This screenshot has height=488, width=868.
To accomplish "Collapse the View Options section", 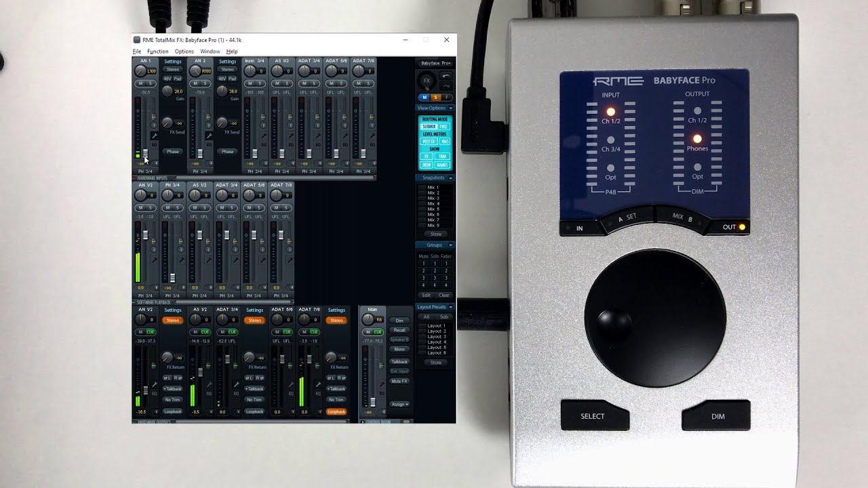I will click(x=451, y=108).
